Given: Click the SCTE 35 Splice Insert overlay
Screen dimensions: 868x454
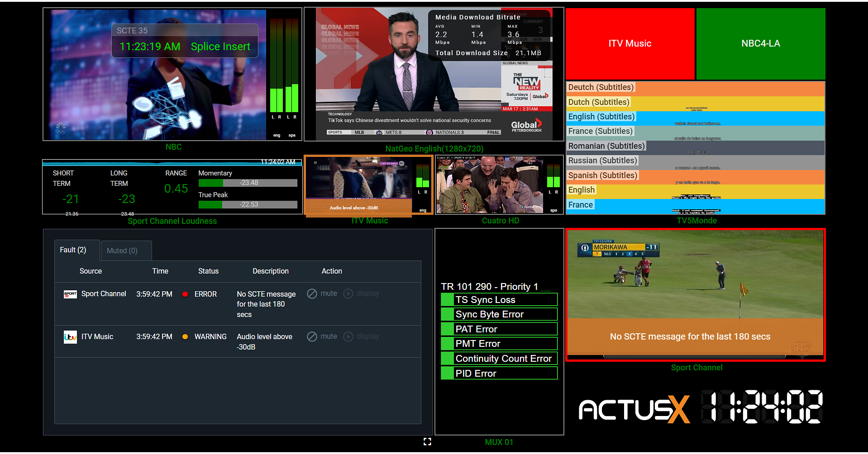Looking at the screenshot, I should pos(185,41).
